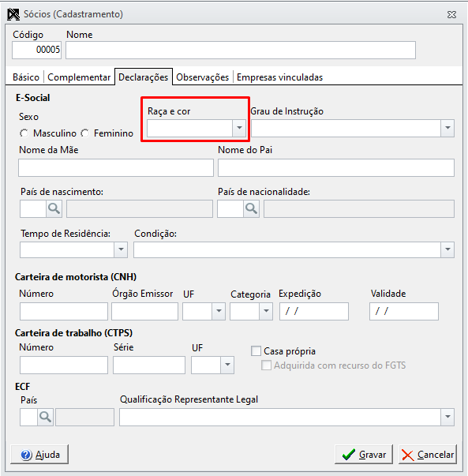This screenshot has height=476, width=468.
Task: Click the País de nacionalidade search magnifier
Action: click(251, 208)
